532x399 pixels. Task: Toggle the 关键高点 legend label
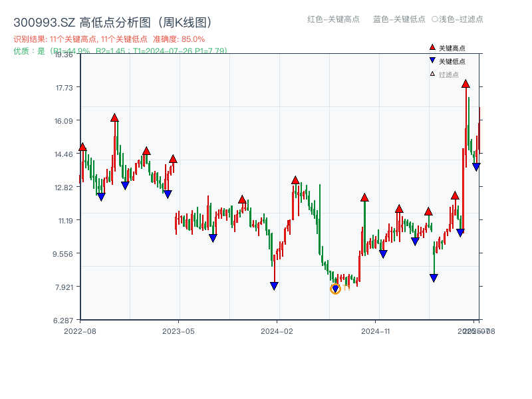[x=452, y=48]
